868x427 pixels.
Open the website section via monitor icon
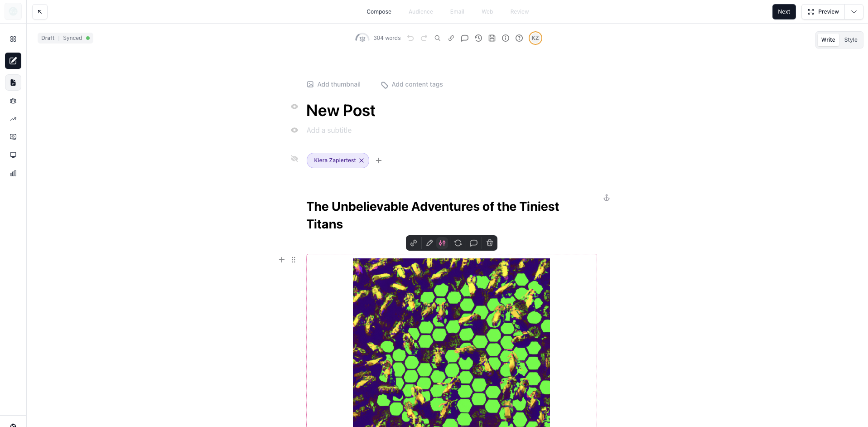tap(13, 155)
